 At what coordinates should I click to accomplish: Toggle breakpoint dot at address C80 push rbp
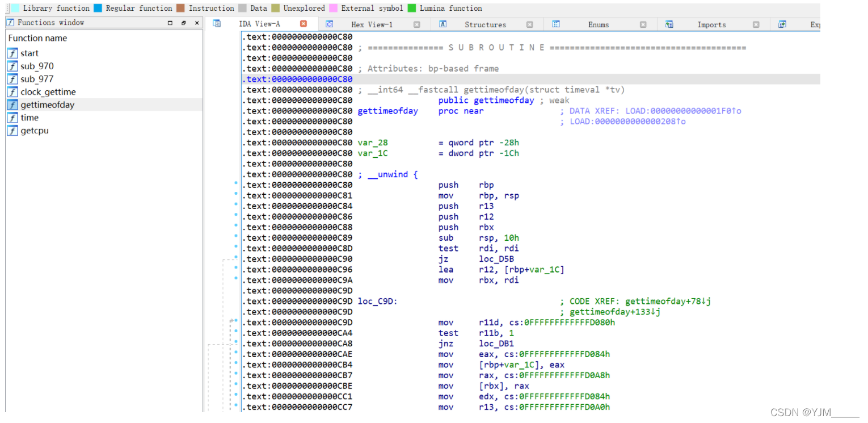coord(235,184)
